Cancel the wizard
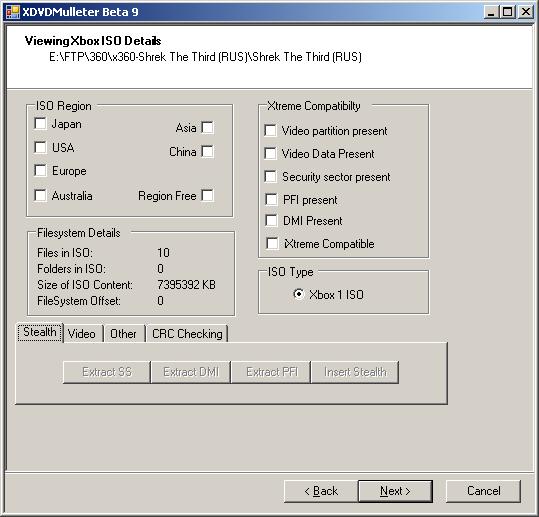Image resolution: width=539 pixels, height=517 pixels. pyautogui.click(x=483, y=491)
